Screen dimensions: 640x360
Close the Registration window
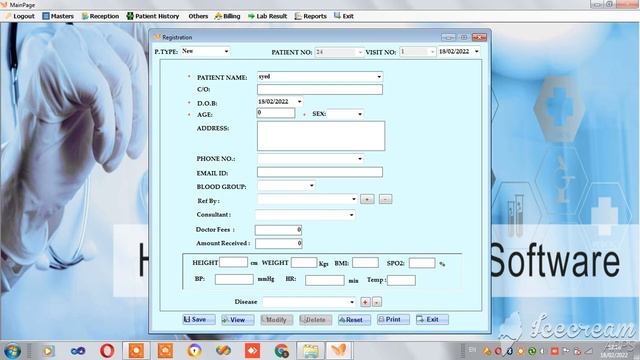tap(479, 37)
